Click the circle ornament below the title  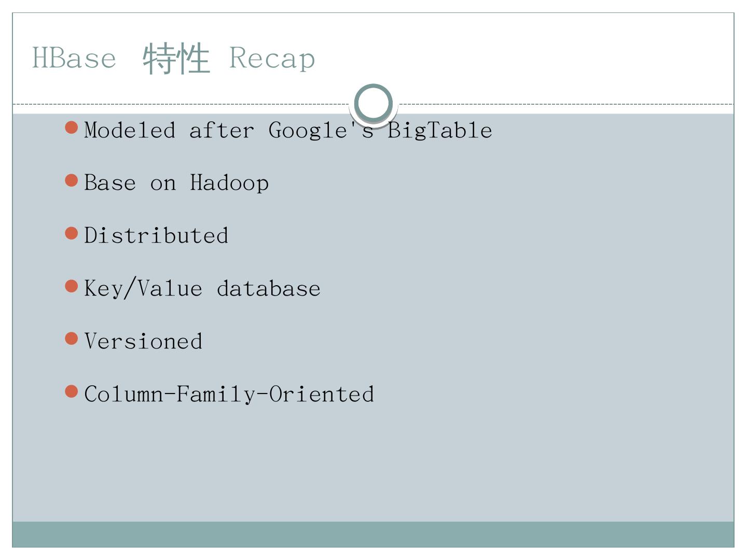373,103
